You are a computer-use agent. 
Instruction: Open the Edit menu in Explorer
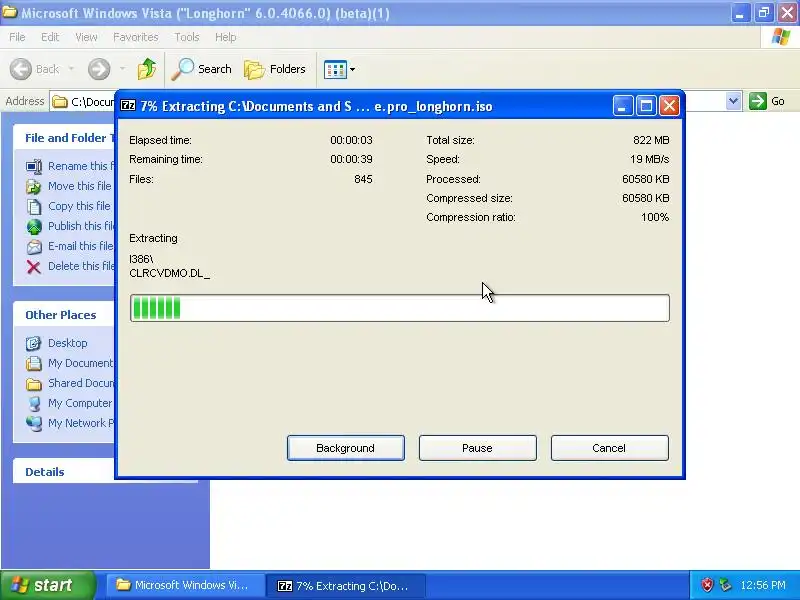click(x=50, y=37)
